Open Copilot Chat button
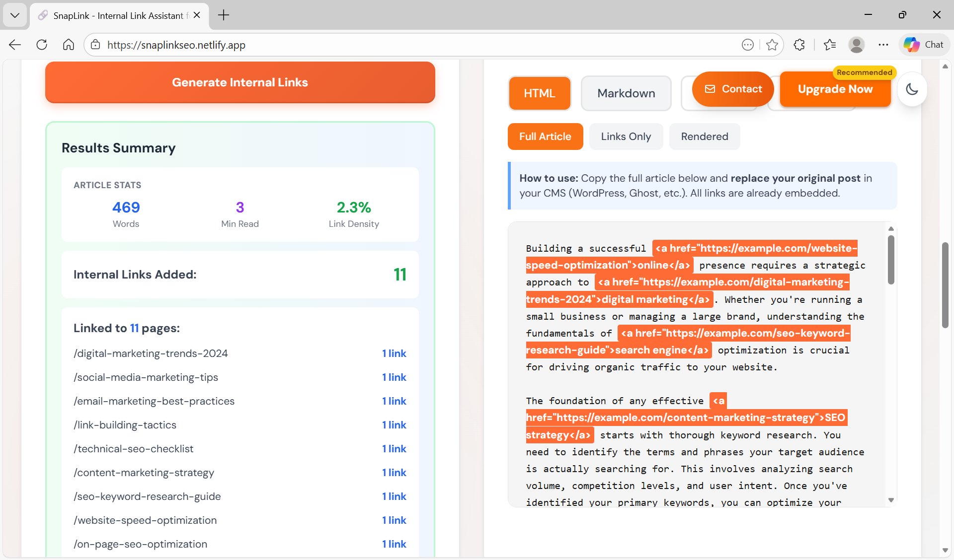This screenshot has height=560, width=954. click(924, 45)
